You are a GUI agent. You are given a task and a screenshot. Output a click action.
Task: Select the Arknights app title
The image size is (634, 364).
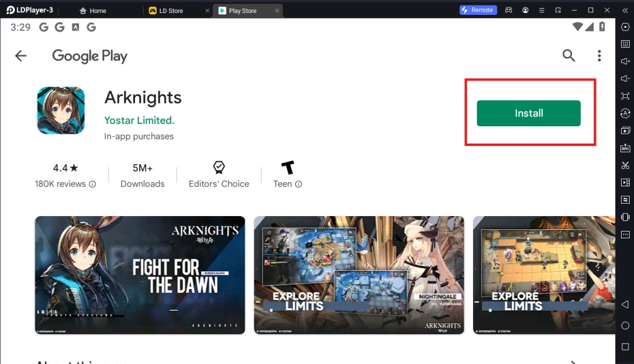click(x=143, y=98)
